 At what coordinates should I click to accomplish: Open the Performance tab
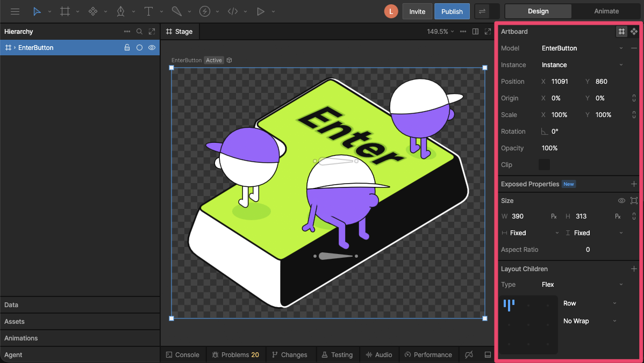point(428,355)
